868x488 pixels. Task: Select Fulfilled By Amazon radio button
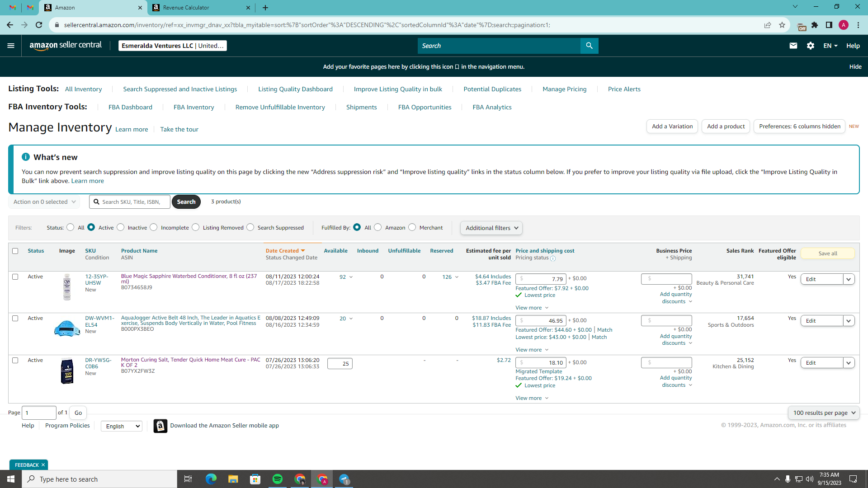tap(378, 227)
